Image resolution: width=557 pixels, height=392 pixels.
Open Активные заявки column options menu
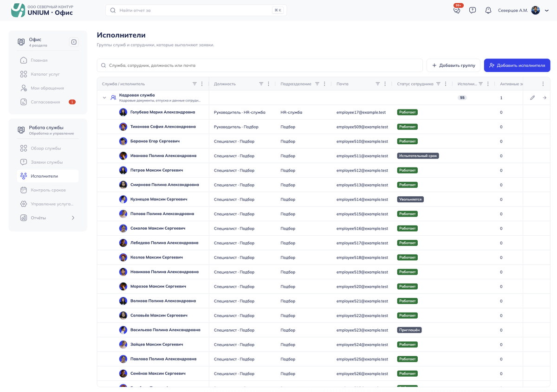point(543,84)
